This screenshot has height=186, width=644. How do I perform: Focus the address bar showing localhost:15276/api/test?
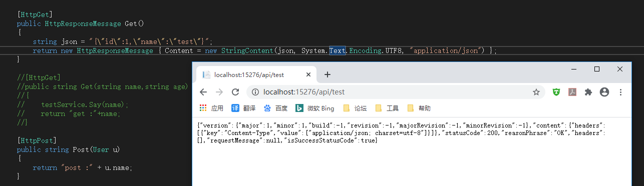[x=396, y=92]
